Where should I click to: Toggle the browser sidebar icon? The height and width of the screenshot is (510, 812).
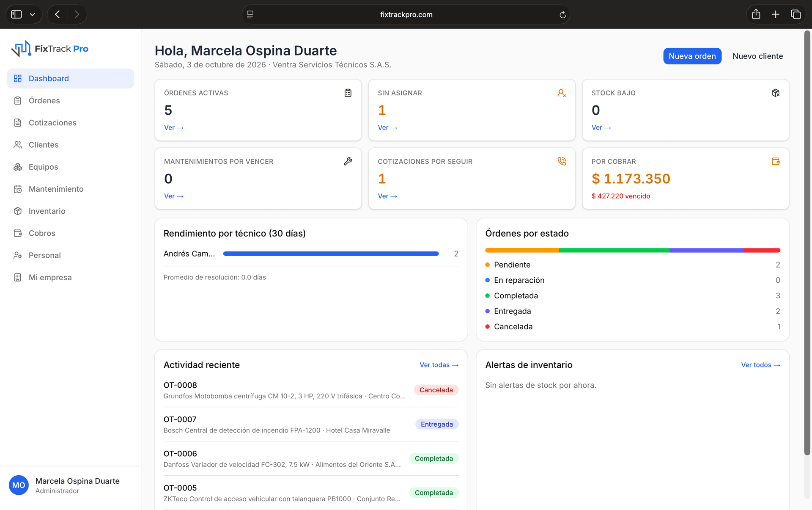[x=16, y=14]
